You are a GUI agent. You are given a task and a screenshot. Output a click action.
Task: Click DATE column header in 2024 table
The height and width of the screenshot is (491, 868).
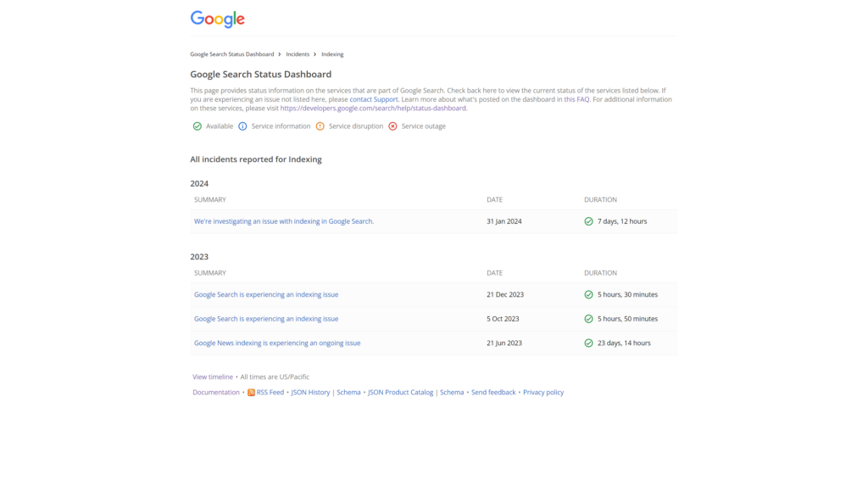[x=495, y=200]
